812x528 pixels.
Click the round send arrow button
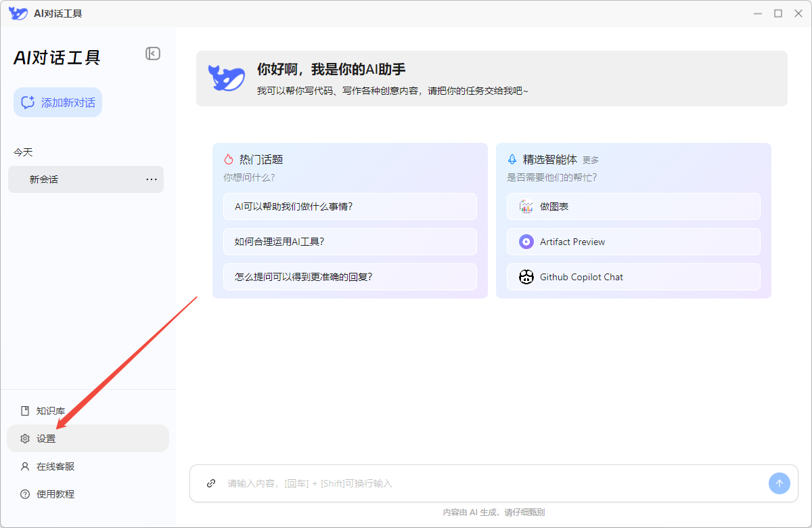pyautogui.click(x=779, y=483)
